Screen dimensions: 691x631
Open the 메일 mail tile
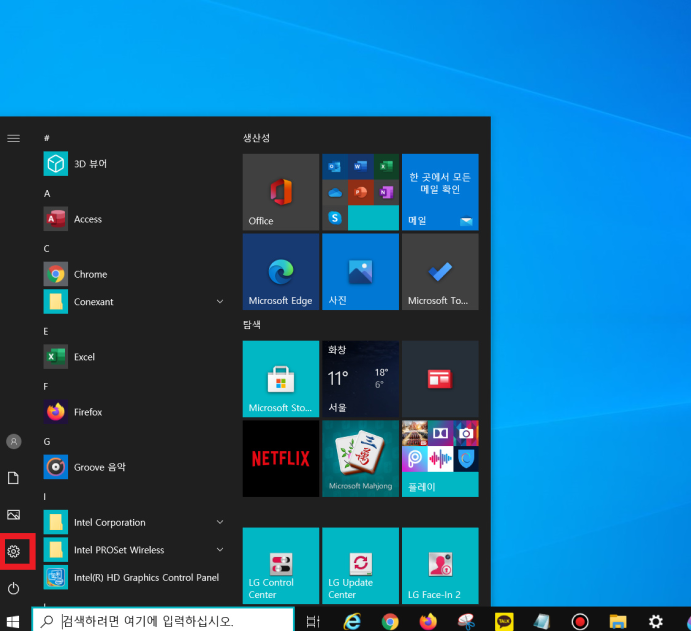click(x=440, y=192)
